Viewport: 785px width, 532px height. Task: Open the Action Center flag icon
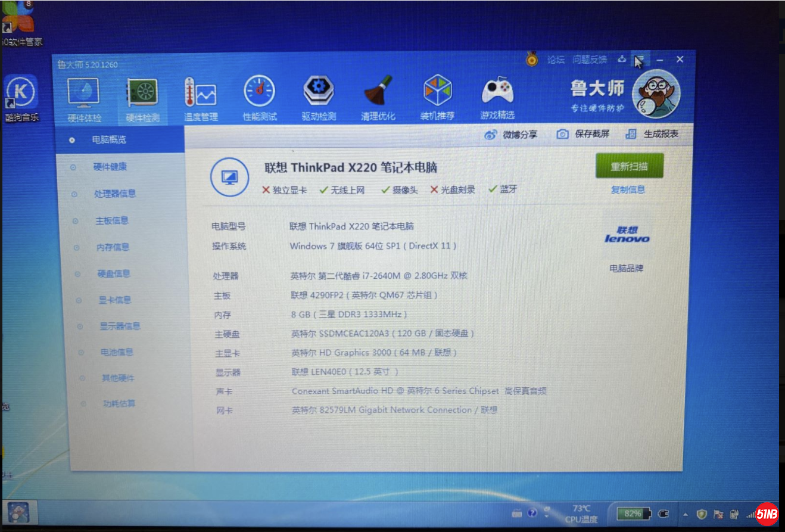click(718, 514)
